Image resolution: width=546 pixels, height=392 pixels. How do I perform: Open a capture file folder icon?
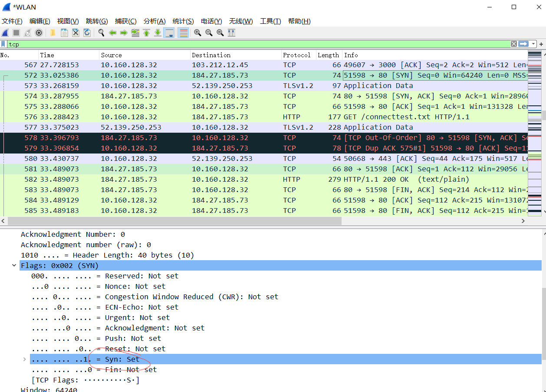[x=53, y=33]
